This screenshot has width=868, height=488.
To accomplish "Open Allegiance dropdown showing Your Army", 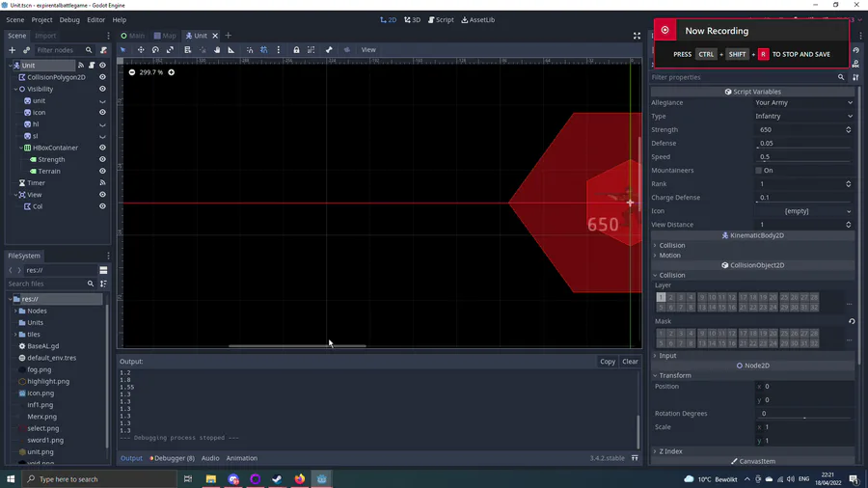I will click(x=803, y=103).
